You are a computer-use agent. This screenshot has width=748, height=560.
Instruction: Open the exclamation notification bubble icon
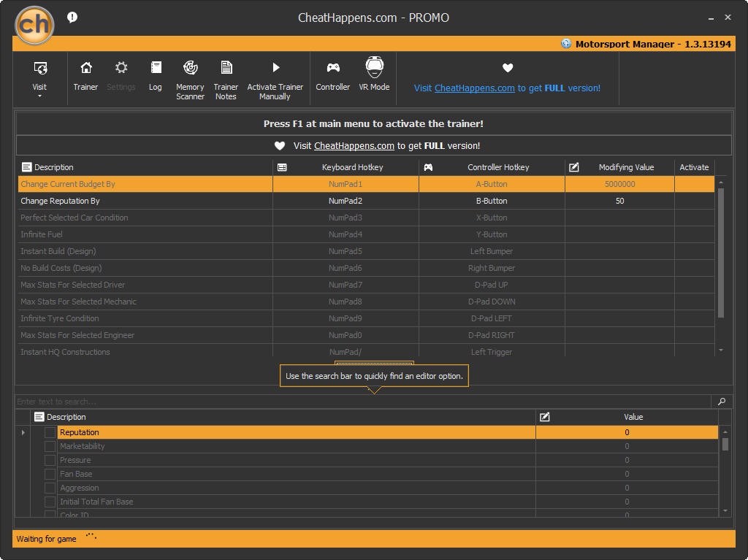click(72, 18)
